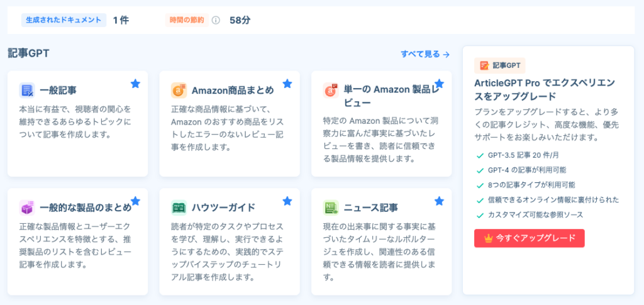Select the 時間の節約 tag
644x305 pixels.
[x=187, y=20]
